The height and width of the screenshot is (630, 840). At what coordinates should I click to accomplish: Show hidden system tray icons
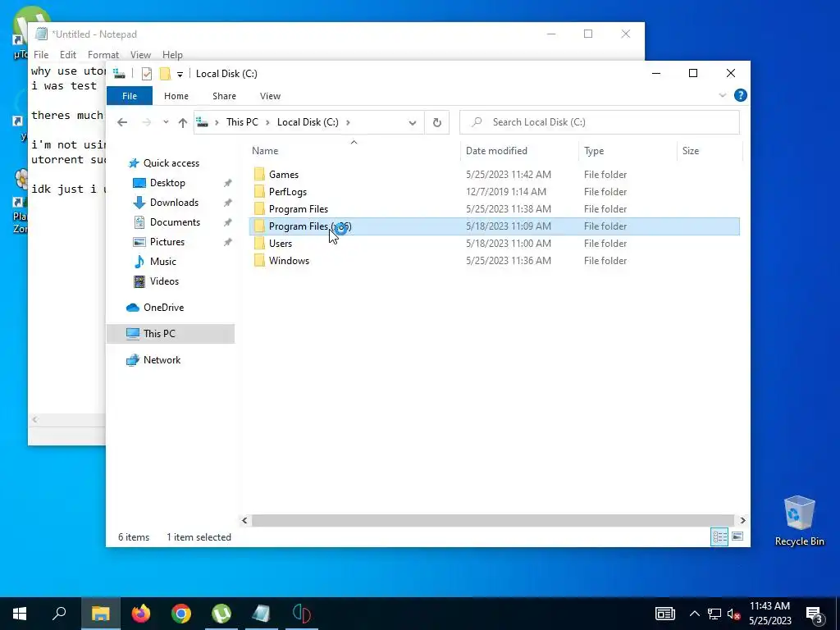[x=694, y=614]
